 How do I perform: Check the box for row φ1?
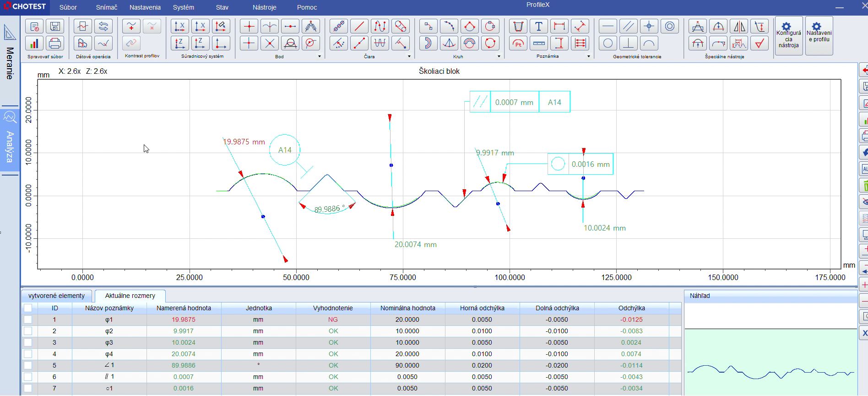click(x=28, y=319)
